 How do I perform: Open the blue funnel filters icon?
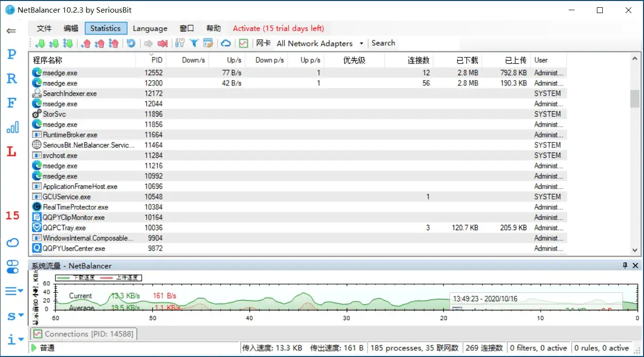[x=194, y=43]
